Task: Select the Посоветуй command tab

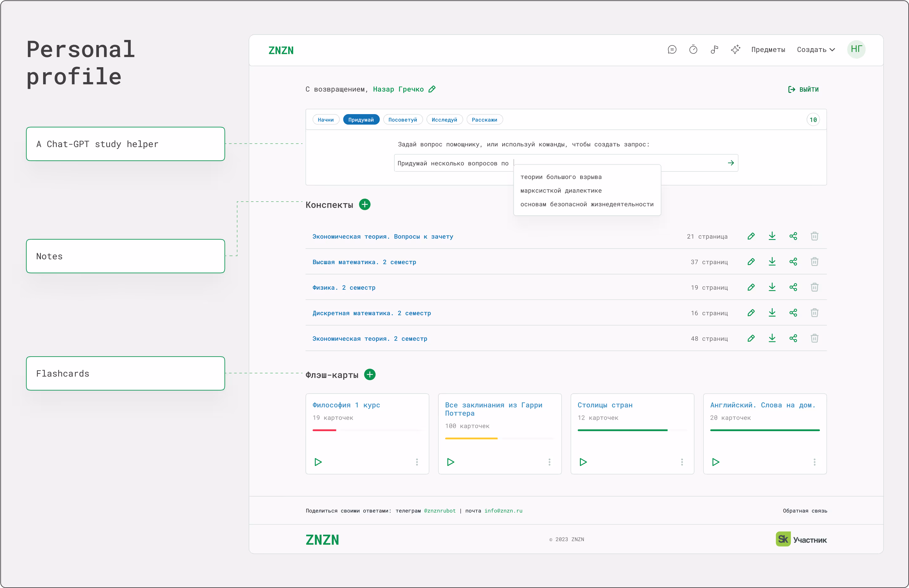Action: coord(403,120)
